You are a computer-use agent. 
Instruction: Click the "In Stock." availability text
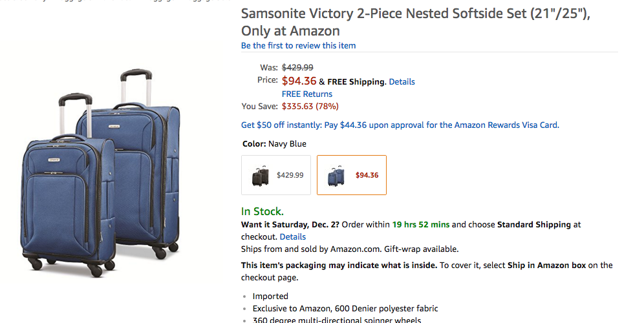point(263,211)
